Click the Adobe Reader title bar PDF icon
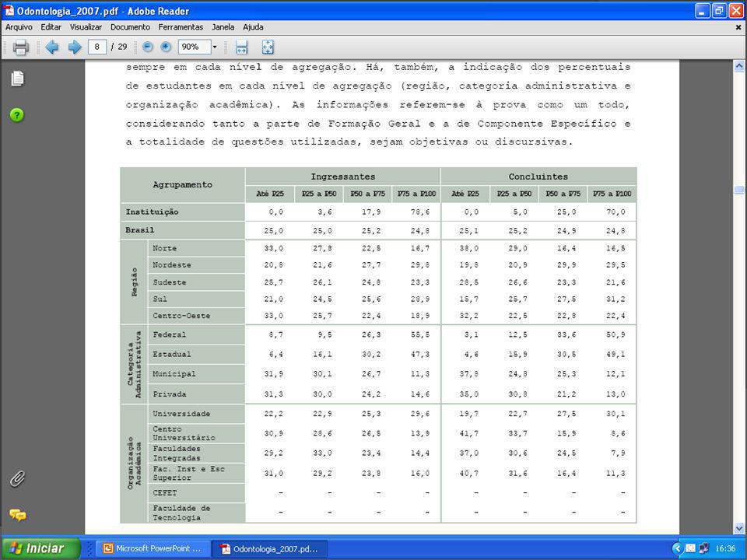The image size is (747, 560). 9,10
